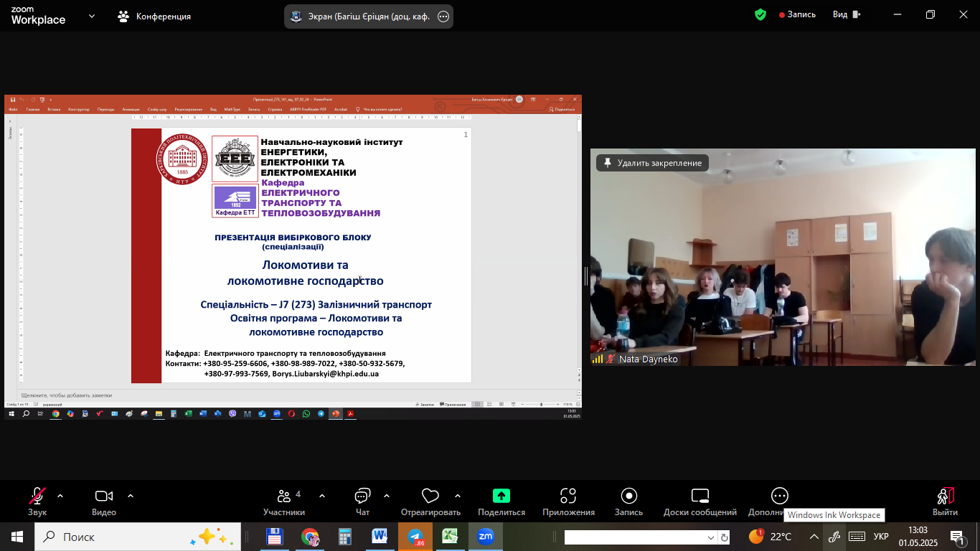Open the Zoom Workplace dropdown chevron
The width and height of the screenshot is (980, 551).
tap(92, 16)
